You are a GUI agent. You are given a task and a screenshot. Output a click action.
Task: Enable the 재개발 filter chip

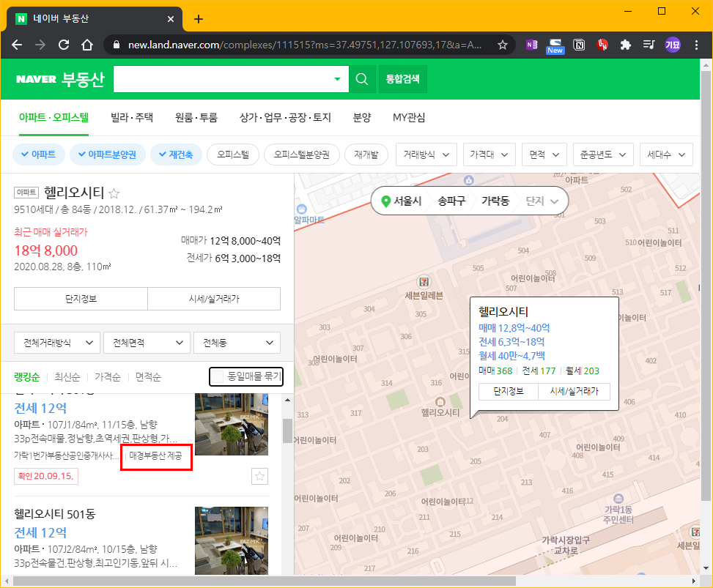point(366,155)
